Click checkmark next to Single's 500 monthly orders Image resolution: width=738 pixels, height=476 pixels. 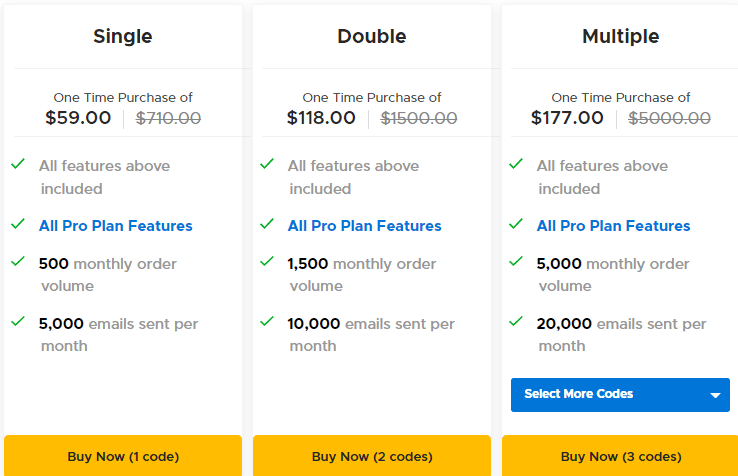[18, 262]
